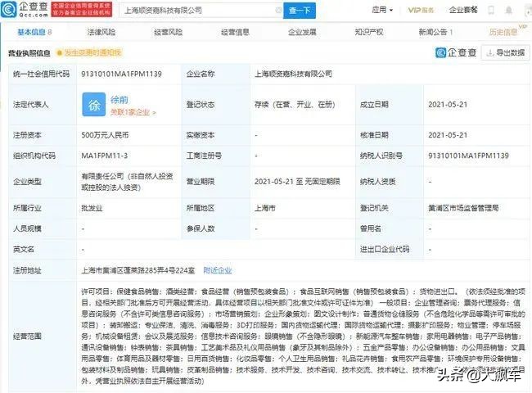Image resolution: width=532 pixels, height=393 pixels.
Task: Click 发生变更时通知我 notification link
Action: click(89, 52)
